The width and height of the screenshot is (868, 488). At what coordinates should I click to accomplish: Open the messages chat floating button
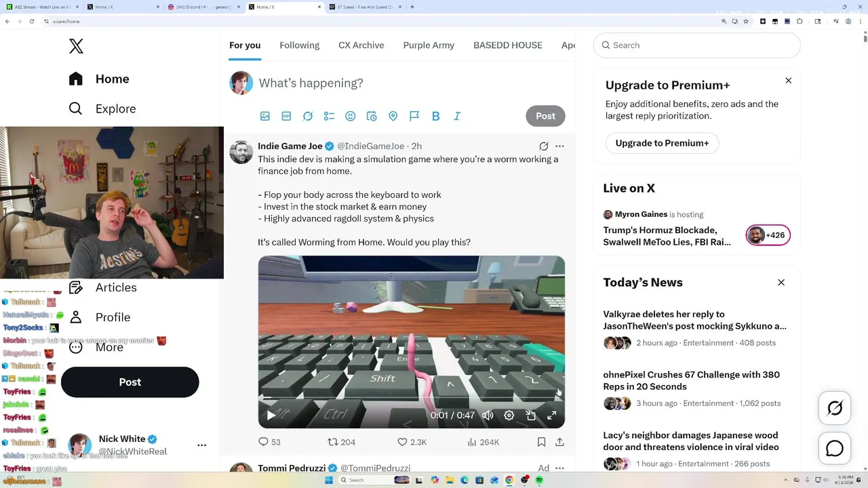tap(835, 449)
